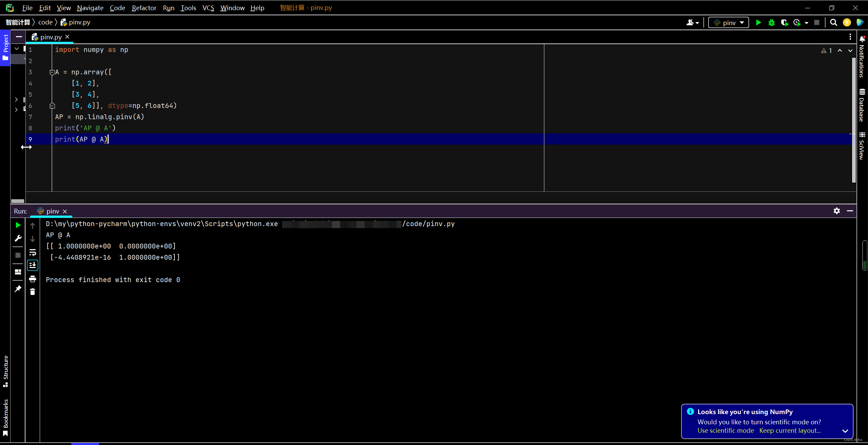Image resolution: width=868 pixels, height=445 pixels.
Task: Select the pinv.py editor tab
Action: [50, 37]
